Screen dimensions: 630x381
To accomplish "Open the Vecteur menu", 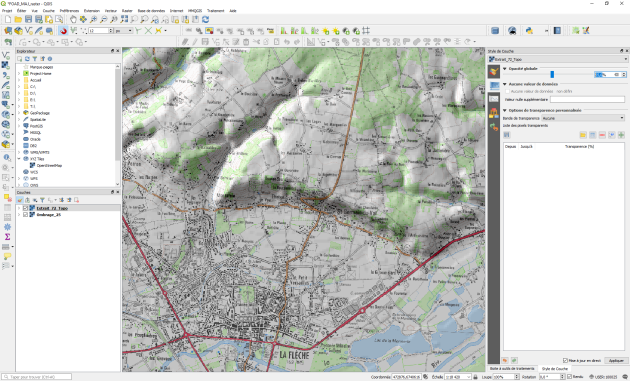I will coord(110,11).
